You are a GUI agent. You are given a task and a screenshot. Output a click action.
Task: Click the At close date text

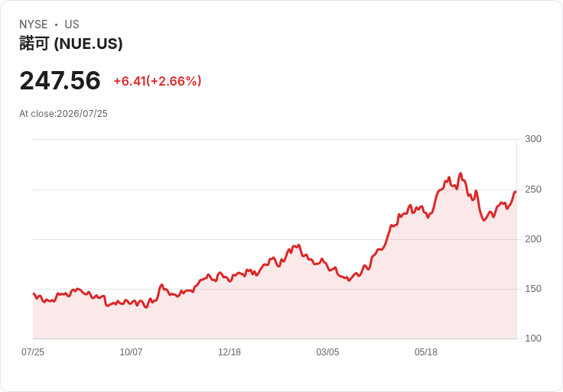tap(63, 114)
